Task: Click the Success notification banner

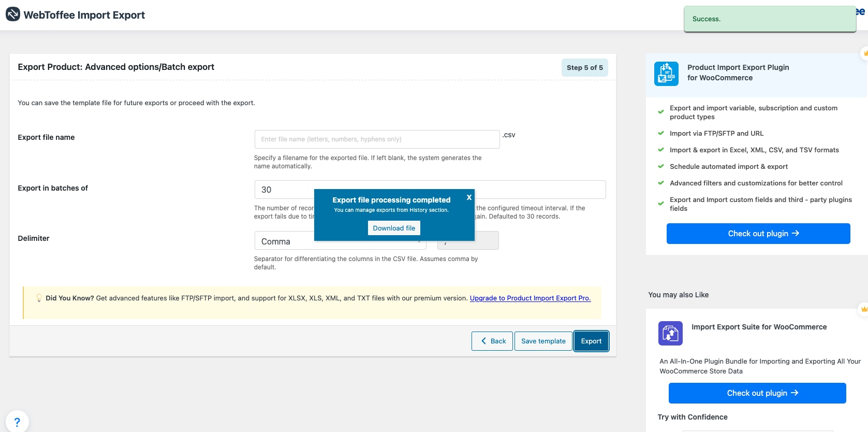Action: pos(770,19)
